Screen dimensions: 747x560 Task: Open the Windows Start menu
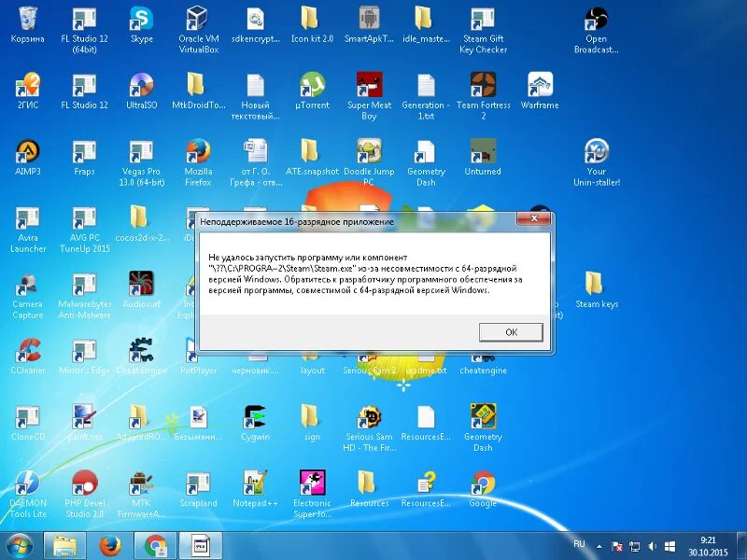[x=19, y=546]
